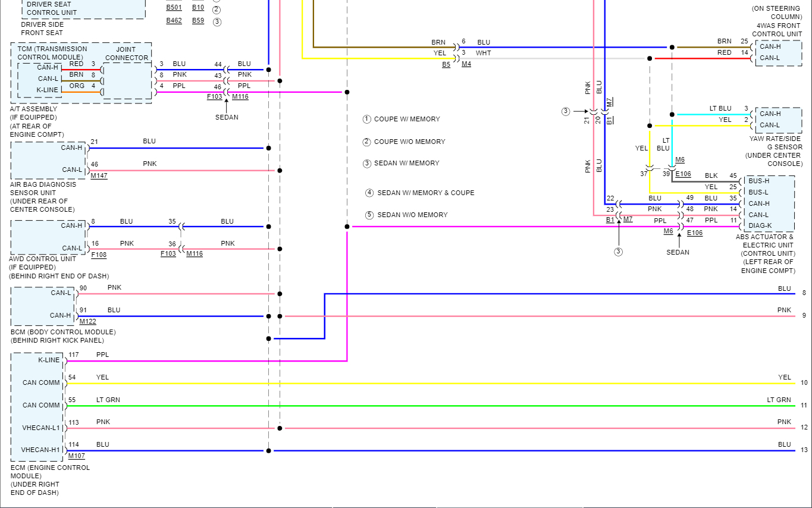Select circled 2 next to COUPE W/O MEMORY
Viewport: 812px width, 508px height.
coord(367,142)
